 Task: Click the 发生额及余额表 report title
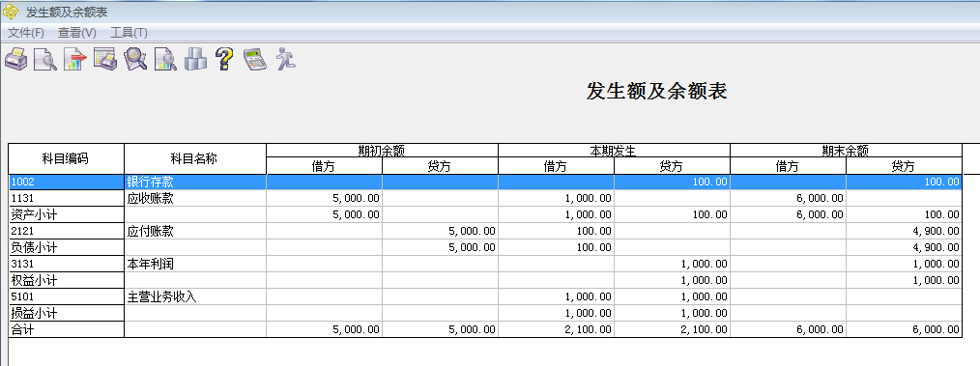[x=657, y=91]
